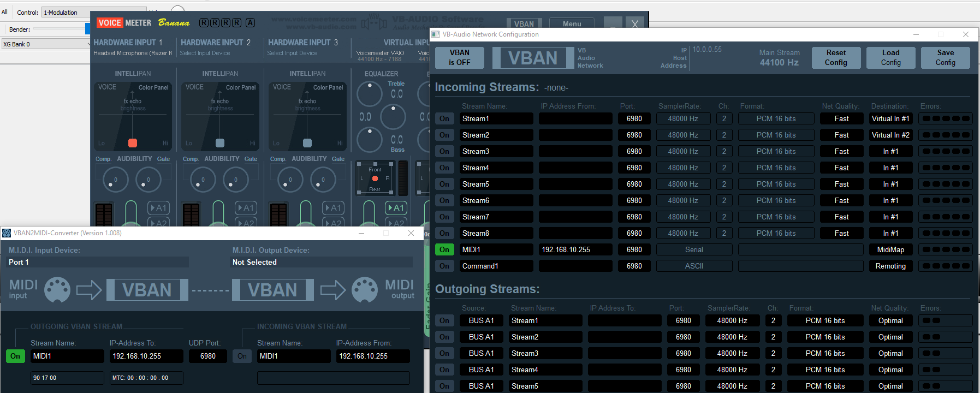Toggle VBAN is OFF button

pos(459,58)
